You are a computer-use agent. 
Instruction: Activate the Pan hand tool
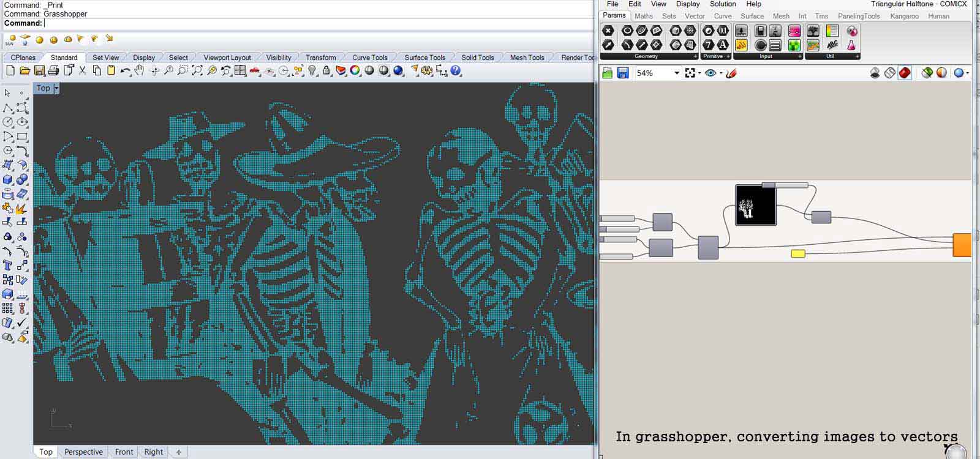140,71
